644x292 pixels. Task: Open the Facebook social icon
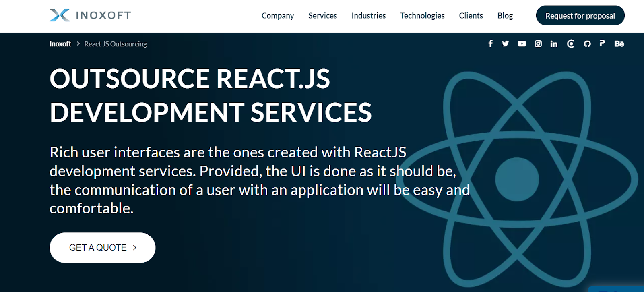click(490, 43)
